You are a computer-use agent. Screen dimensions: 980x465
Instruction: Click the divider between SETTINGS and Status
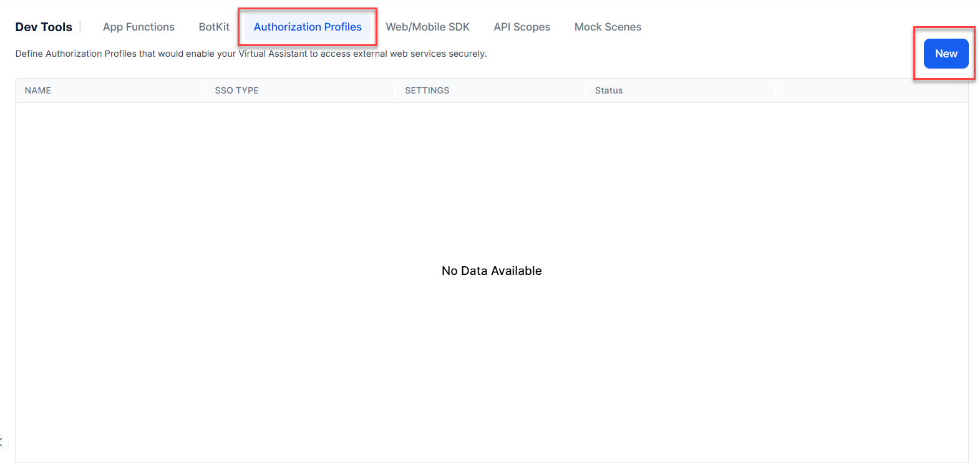pyautogui.click(x=586, y=90)
